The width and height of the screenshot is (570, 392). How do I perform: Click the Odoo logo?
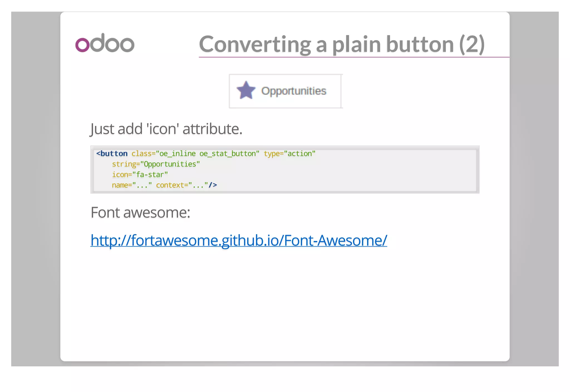105,43
